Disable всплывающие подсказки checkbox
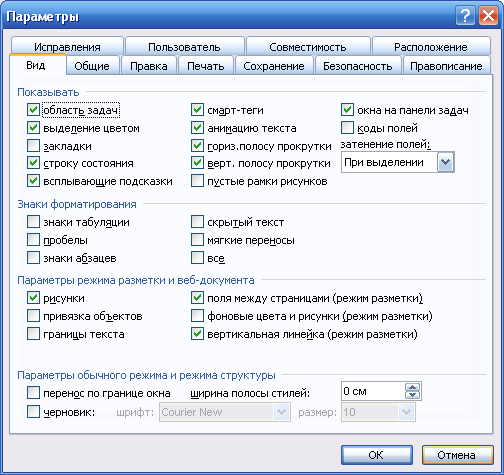Image resolution: width=504 pixels, height=475 pixels. (33, 181)
